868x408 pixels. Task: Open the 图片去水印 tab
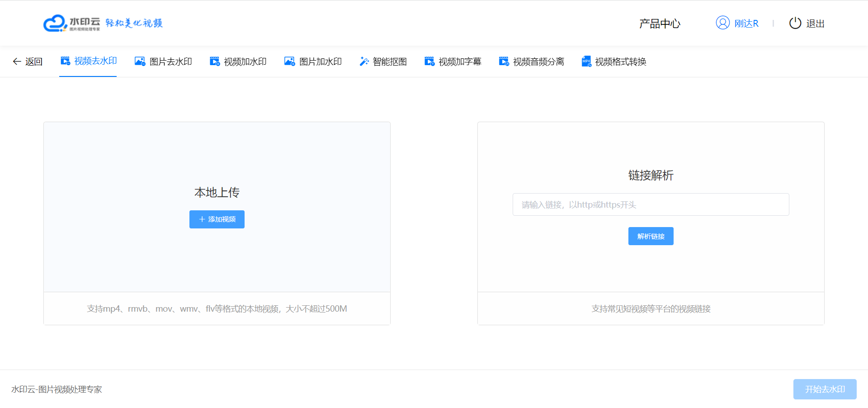coord(163,62)
